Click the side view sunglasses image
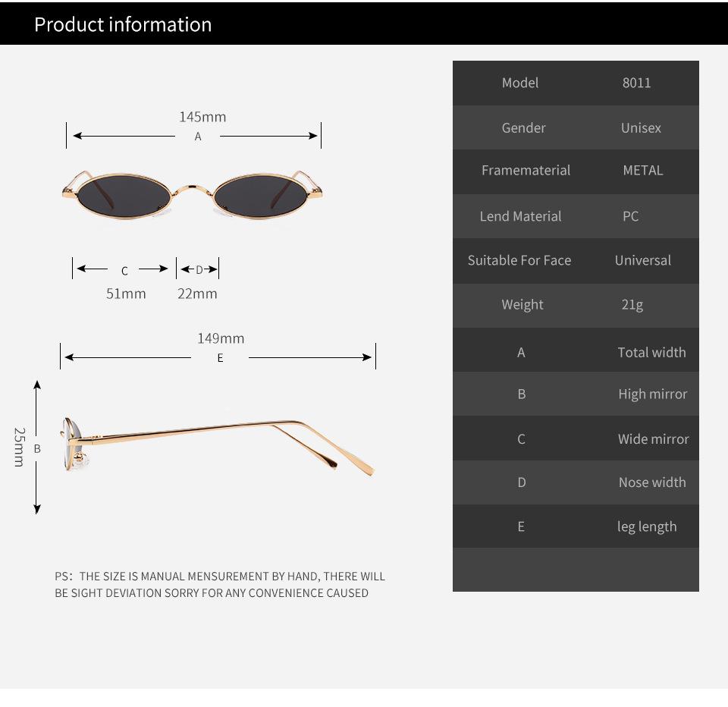 point(217,446)
